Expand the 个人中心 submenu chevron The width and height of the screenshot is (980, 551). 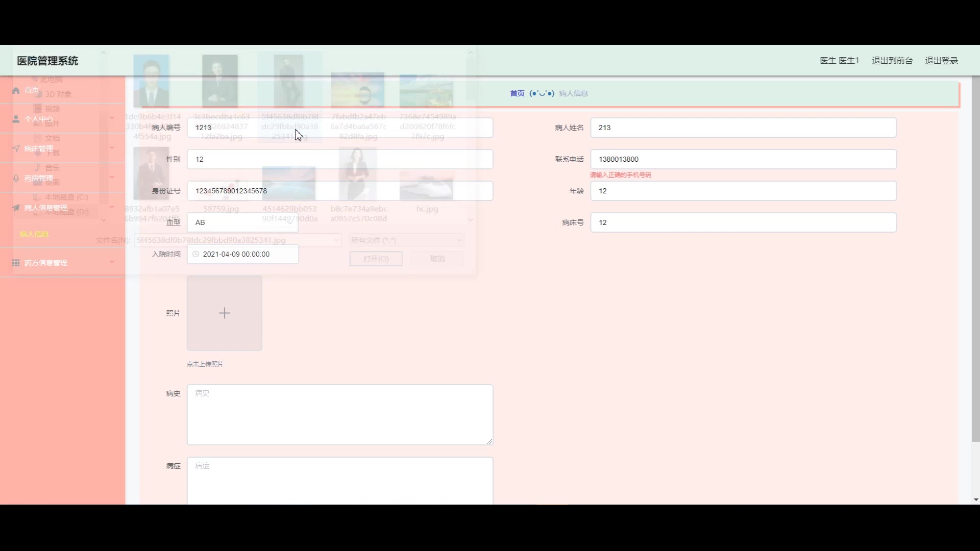point(112,118)
